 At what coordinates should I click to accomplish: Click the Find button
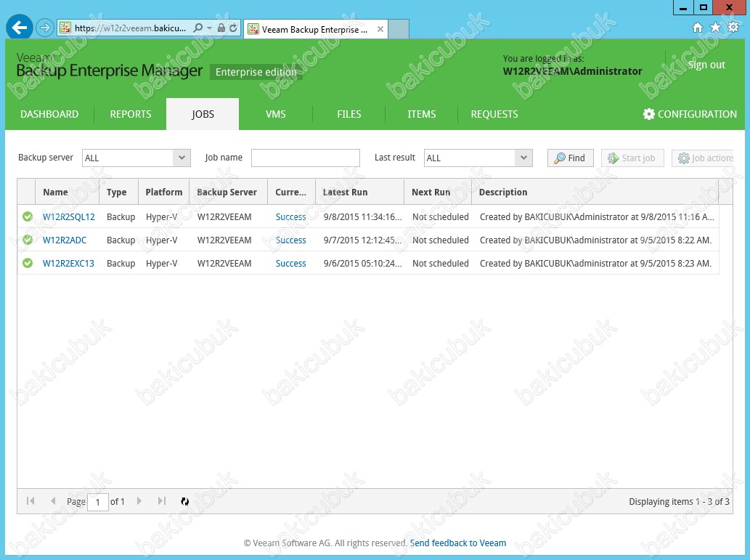[570, 158]
